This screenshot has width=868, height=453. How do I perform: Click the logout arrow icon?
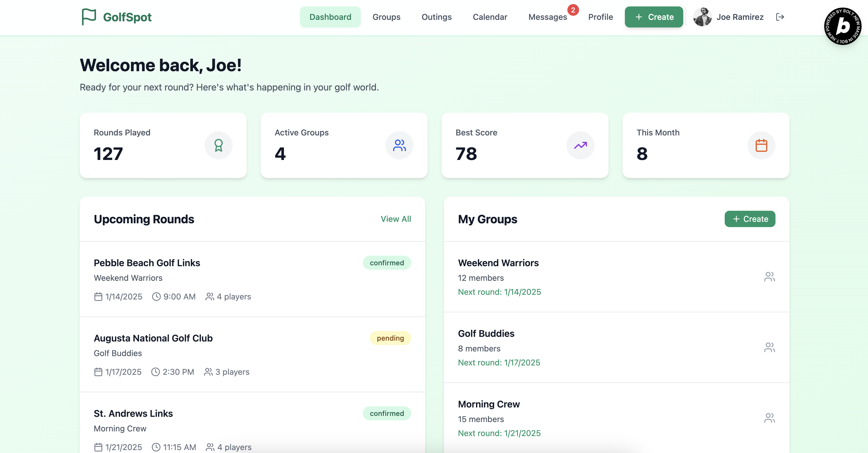click(780, 17)
